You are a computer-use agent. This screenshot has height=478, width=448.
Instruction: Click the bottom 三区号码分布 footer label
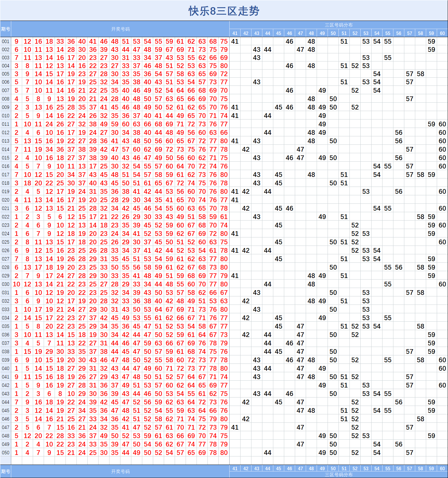(x=339, y=475)
